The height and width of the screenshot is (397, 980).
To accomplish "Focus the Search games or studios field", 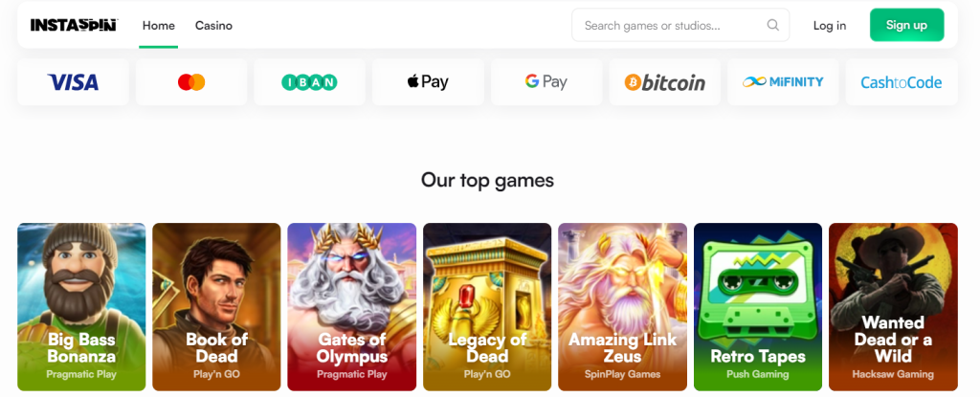I will click(670, 26).
